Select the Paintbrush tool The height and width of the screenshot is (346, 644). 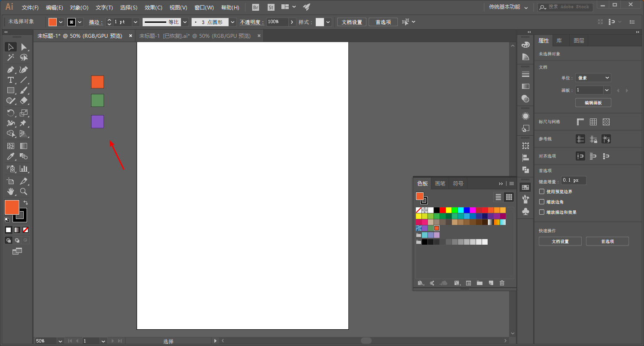click(x=24, y=90)
